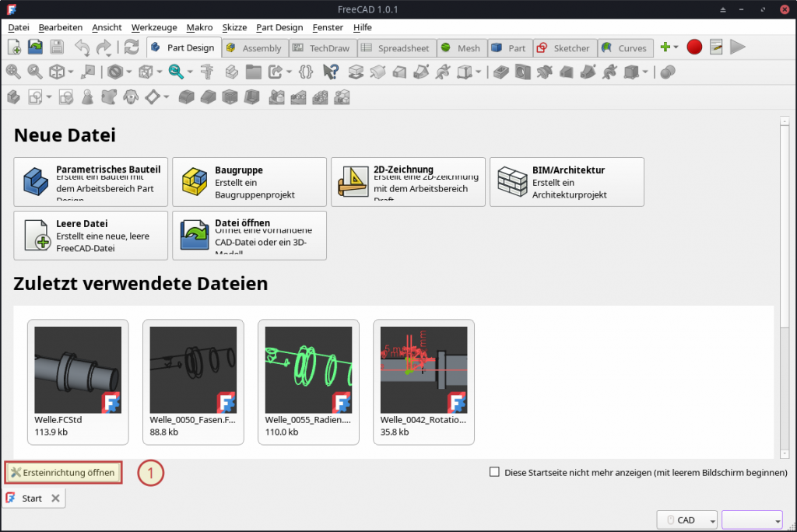Open the empty combo box in status bar
Viewport: 797px width, 532px height.
(752, 520)
